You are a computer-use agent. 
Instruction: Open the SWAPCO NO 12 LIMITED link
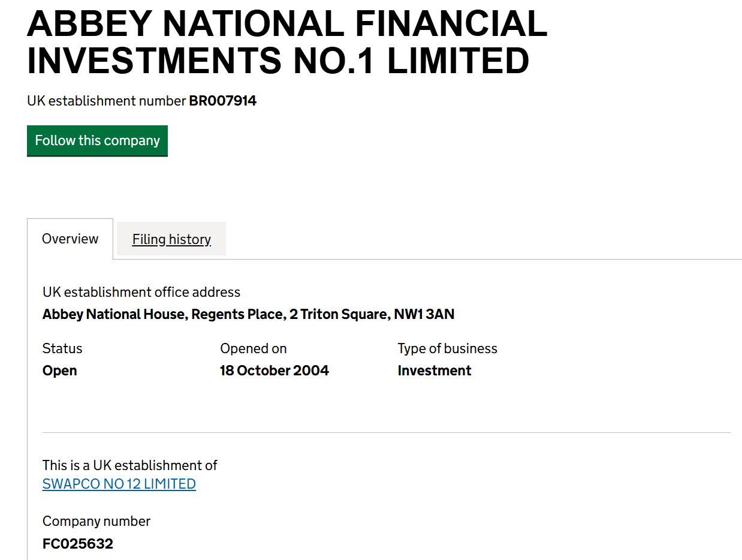119,484
